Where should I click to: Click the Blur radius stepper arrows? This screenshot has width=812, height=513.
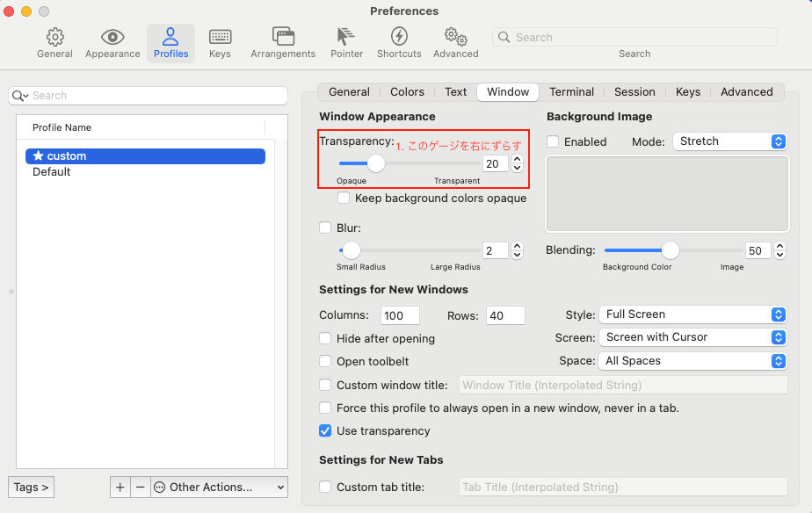[517, 250]
